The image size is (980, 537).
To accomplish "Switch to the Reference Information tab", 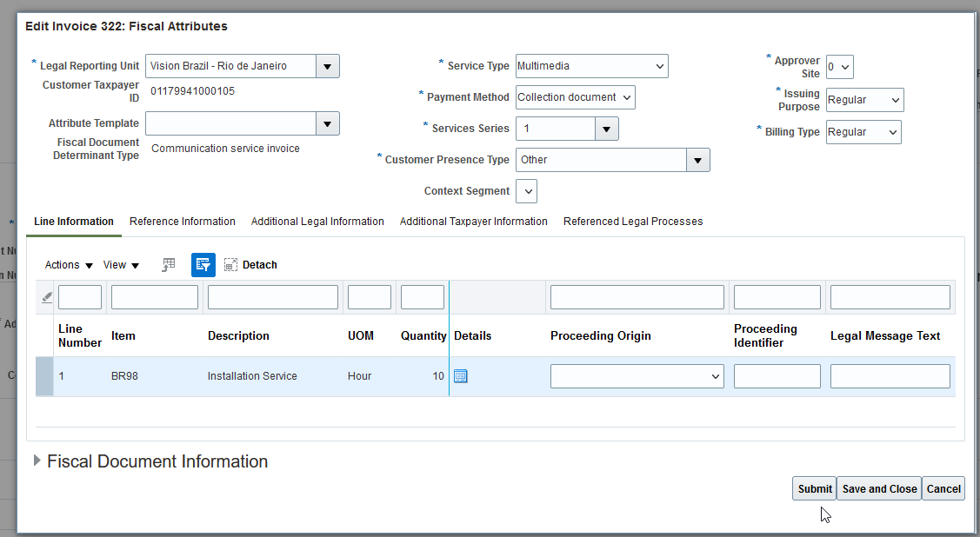I will coord(182,222).
